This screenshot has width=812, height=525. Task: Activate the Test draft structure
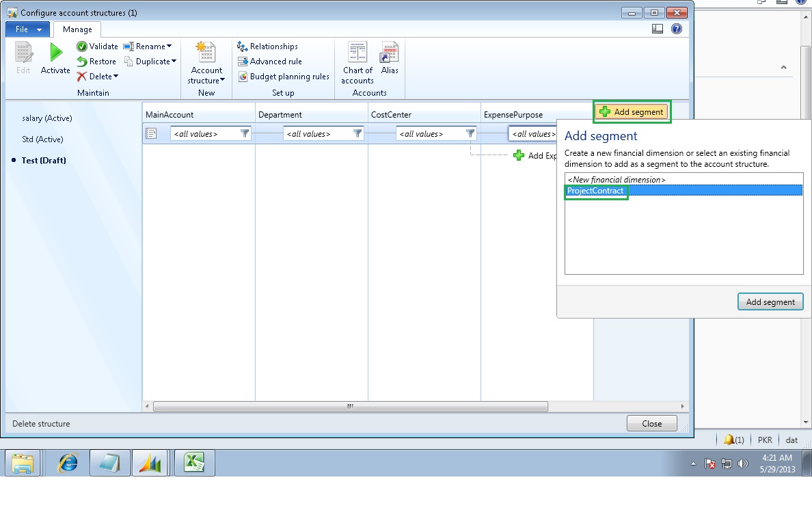pyautogui.click(x=54, y=58)
